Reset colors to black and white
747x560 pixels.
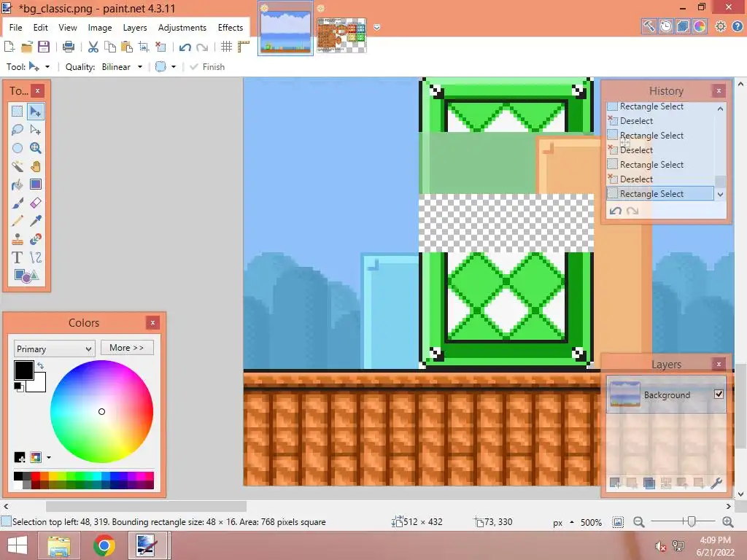tap(18, 386)
